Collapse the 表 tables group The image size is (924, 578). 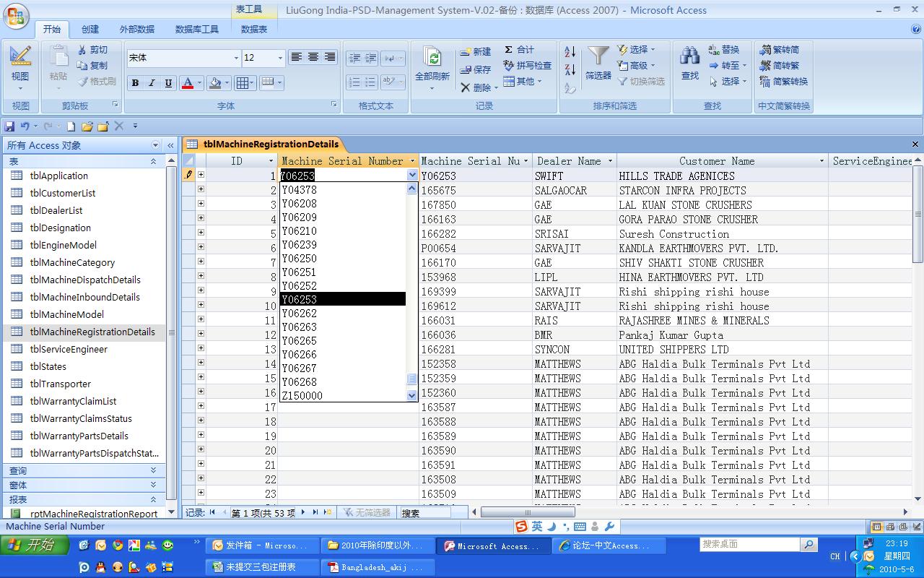153,161
